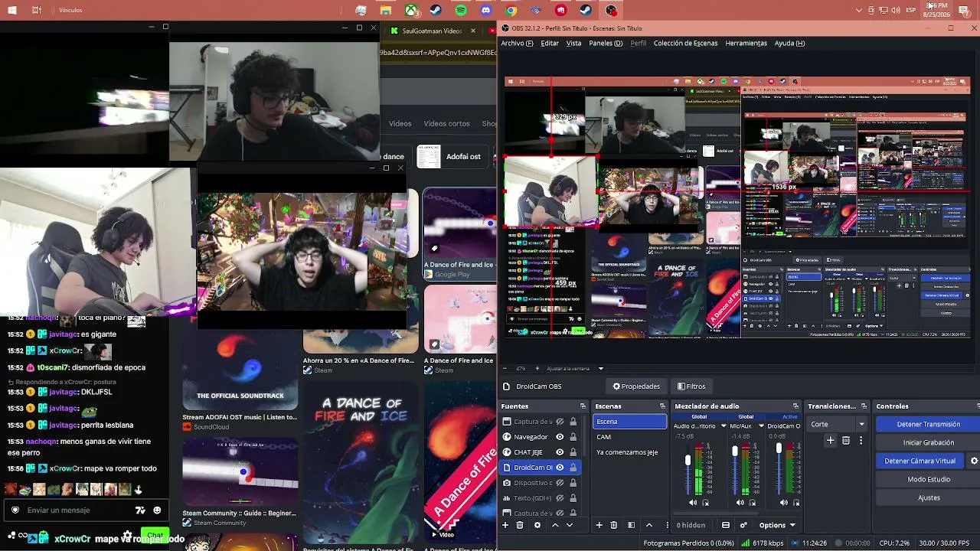Open the Herramientas menu in OBS

[746, 44]
